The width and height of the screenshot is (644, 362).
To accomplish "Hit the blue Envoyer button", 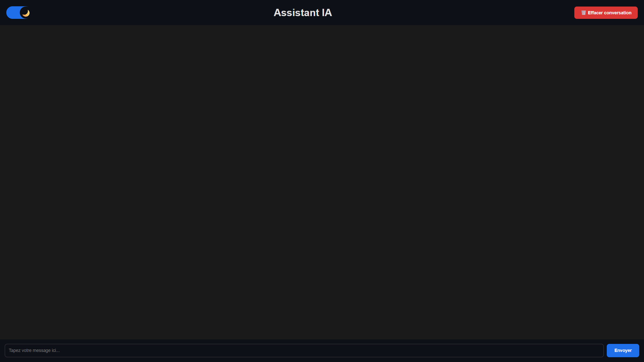I will tap(623, 350).
